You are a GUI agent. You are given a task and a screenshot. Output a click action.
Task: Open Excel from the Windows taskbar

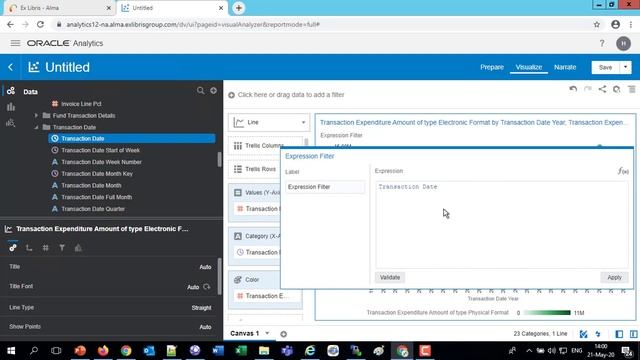pyautogui.click(x=241, y=351)
